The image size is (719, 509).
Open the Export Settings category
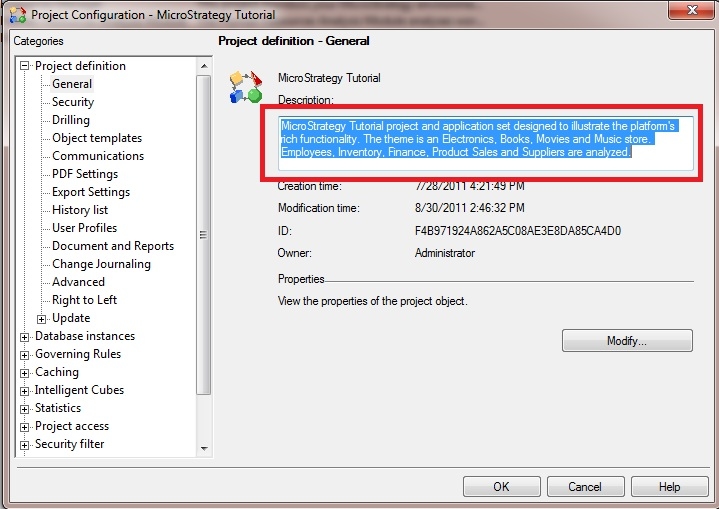click(x=91, y=192)
